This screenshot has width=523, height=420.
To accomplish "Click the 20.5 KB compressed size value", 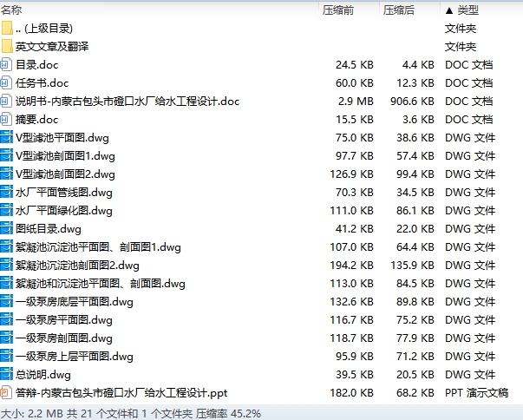I will [x=415, y=375].
